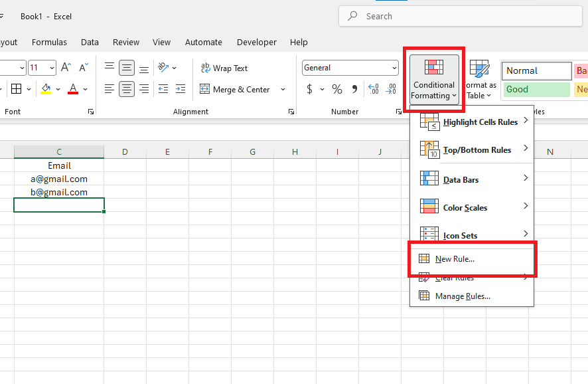588x384 pixels.
Task: Open the Icon Sets submenu
Action: click(x=472, y=235)
